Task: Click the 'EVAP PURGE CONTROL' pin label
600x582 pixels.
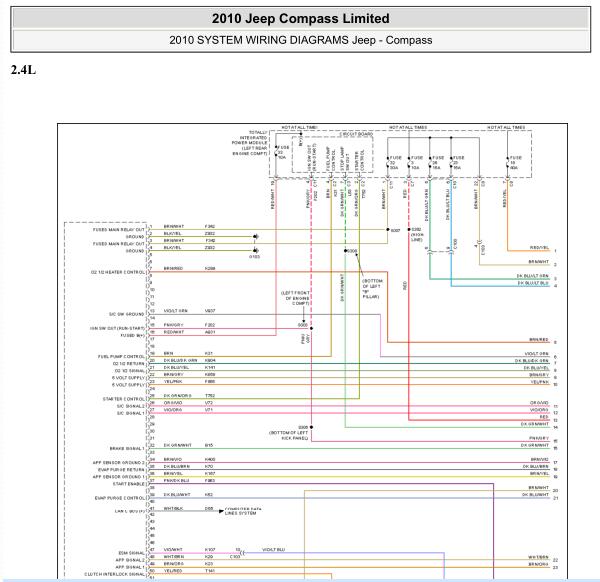Action: click(120, 498)
